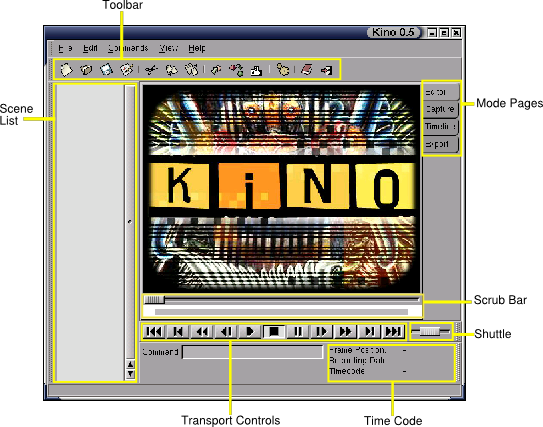The width and height of the screenshot is (543, 427).
Task: Switch to the Editor mode tab
Action: pyautogui.click(x=441, y=92)
